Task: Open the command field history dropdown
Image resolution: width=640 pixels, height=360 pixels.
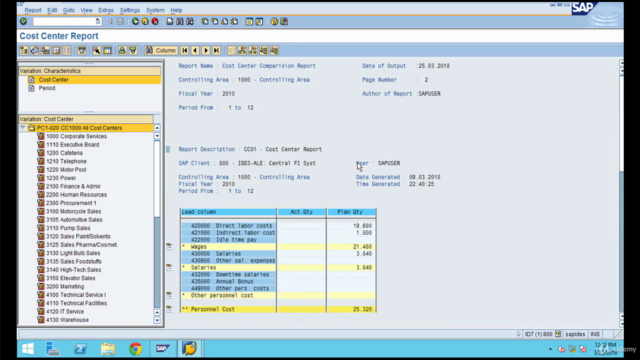Action: coord(98,21)
